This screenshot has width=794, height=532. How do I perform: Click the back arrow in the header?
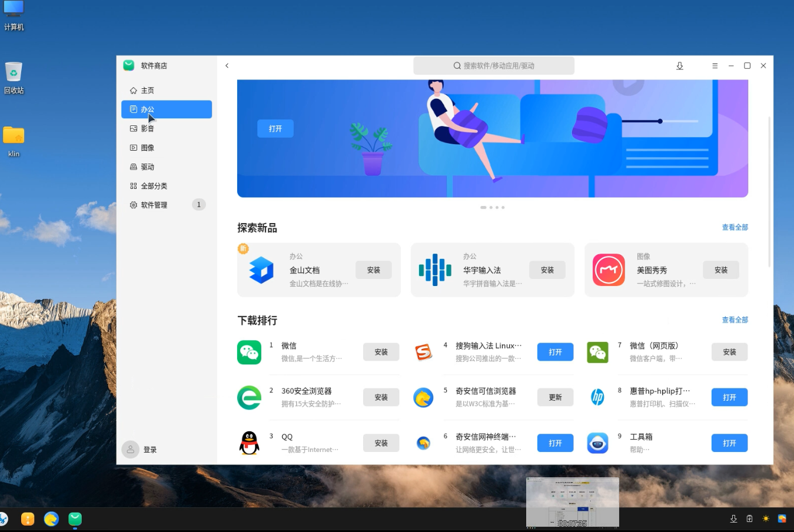(x=227, y=66)
